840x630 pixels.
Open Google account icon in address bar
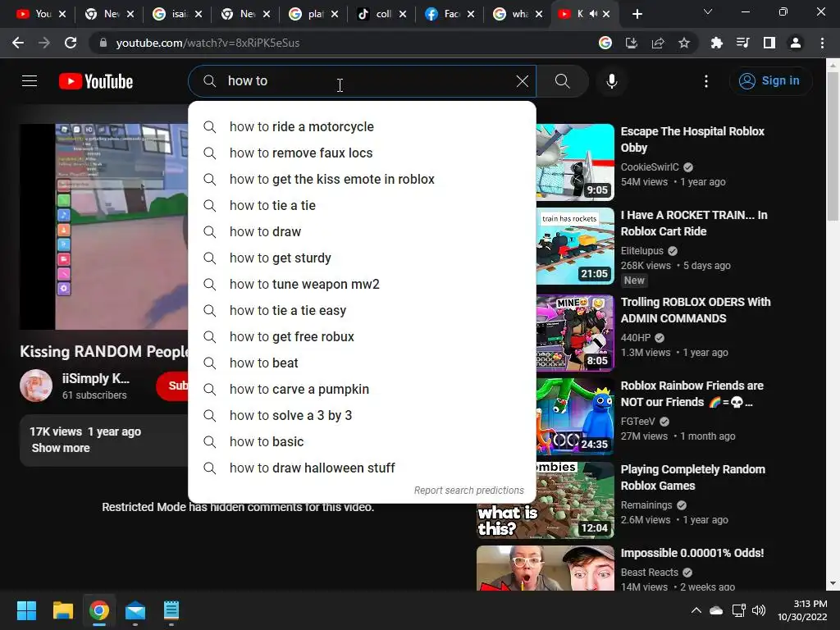pos(605,43)
